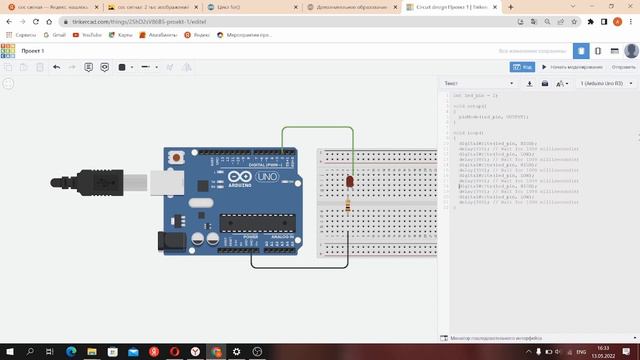Open the Yandex bookmark
Screen dimensions: 640x360
[x=197, y=35]
